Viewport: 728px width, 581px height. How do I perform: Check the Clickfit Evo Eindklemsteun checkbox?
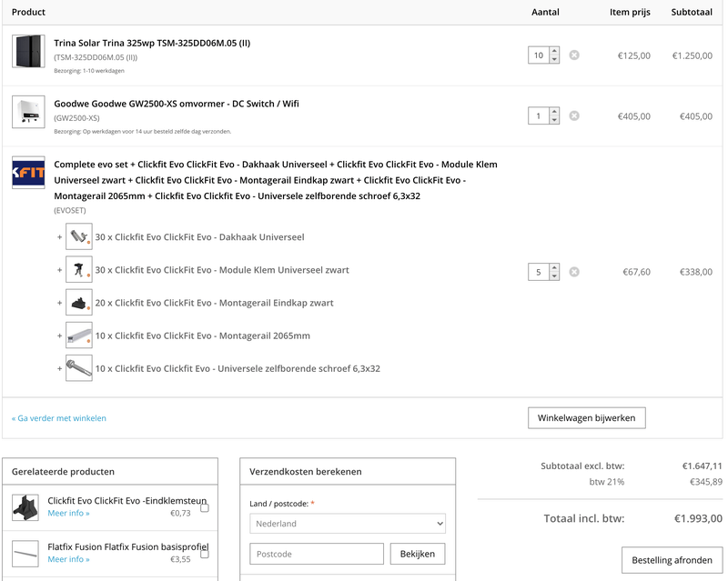205,508
